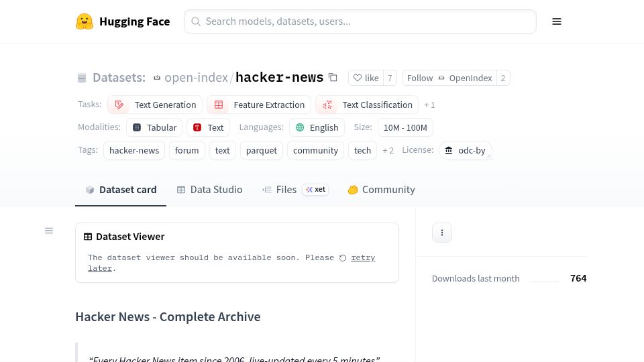
Task: Click the Community hands emoji icon
Action: point(353,190)
